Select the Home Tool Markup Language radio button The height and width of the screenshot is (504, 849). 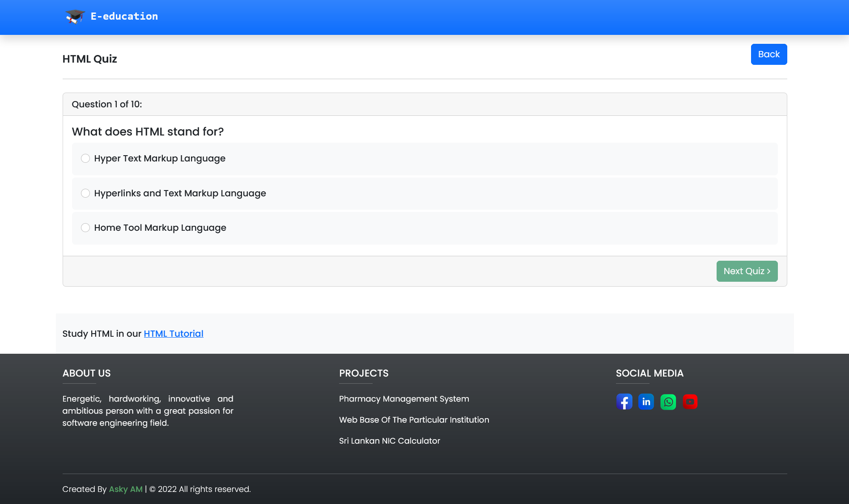click(x=85, y=228)
